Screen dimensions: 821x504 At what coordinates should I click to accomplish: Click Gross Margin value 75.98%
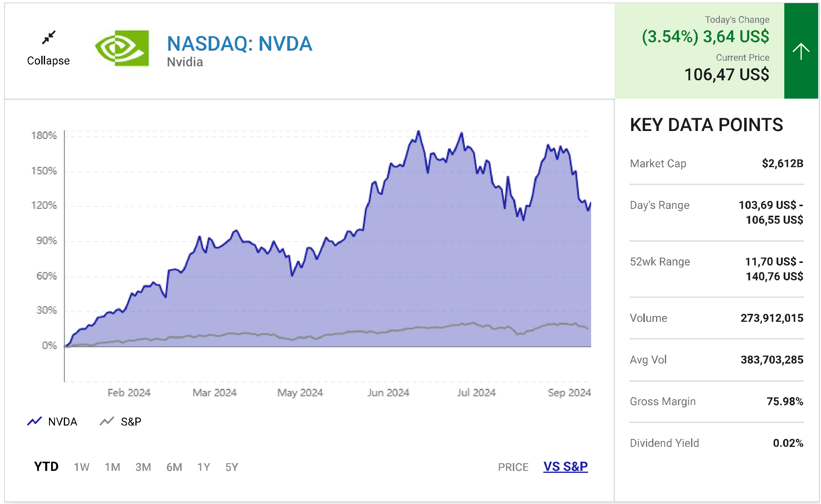tap(785, 401)
